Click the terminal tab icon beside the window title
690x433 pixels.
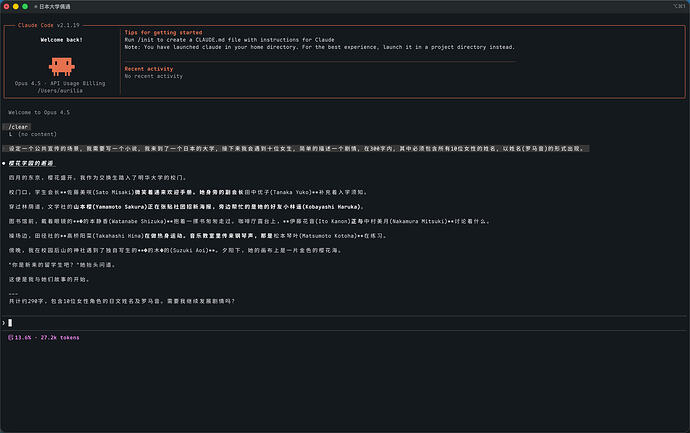coord(36,7)
